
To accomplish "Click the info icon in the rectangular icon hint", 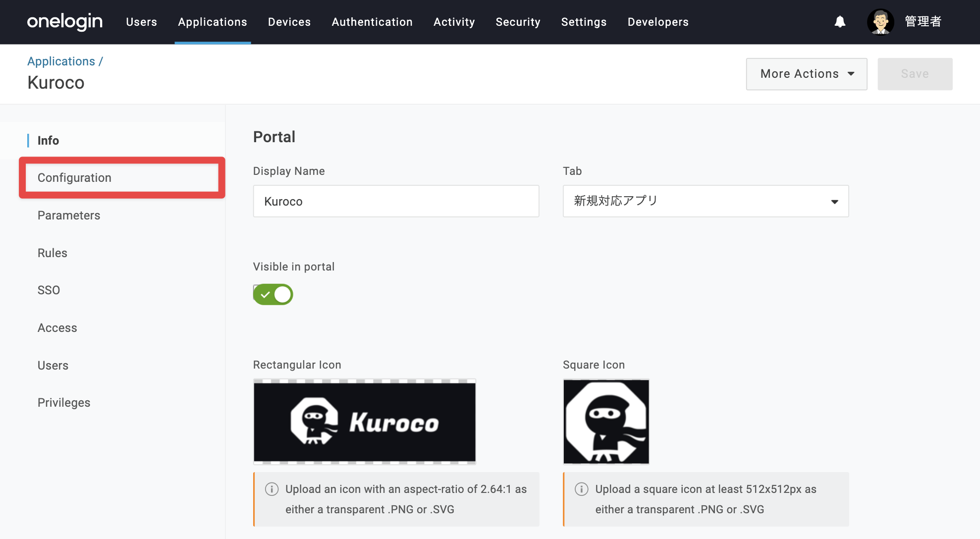I will coord(272,489).
